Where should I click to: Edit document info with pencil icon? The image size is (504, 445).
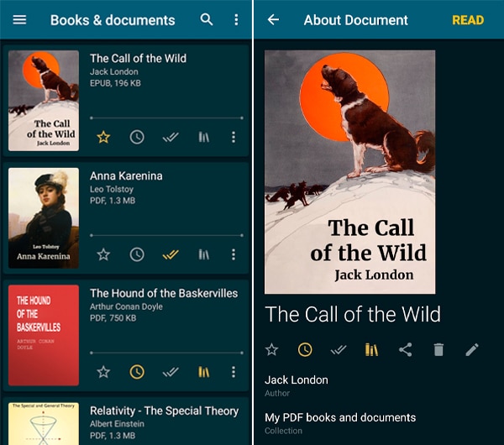point(472,349)
